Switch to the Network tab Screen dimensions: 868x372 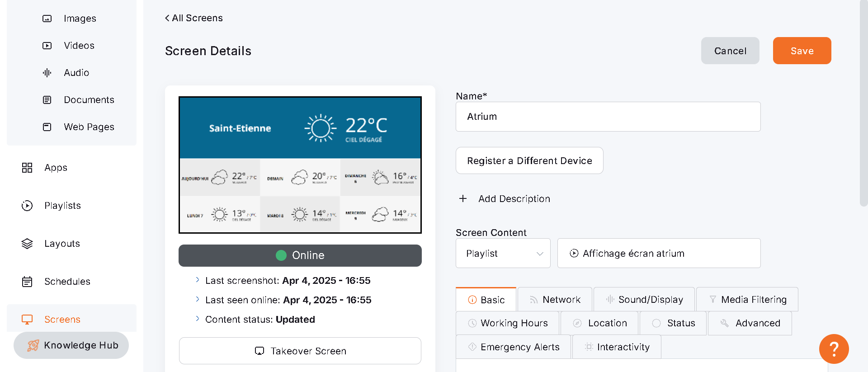555,300
